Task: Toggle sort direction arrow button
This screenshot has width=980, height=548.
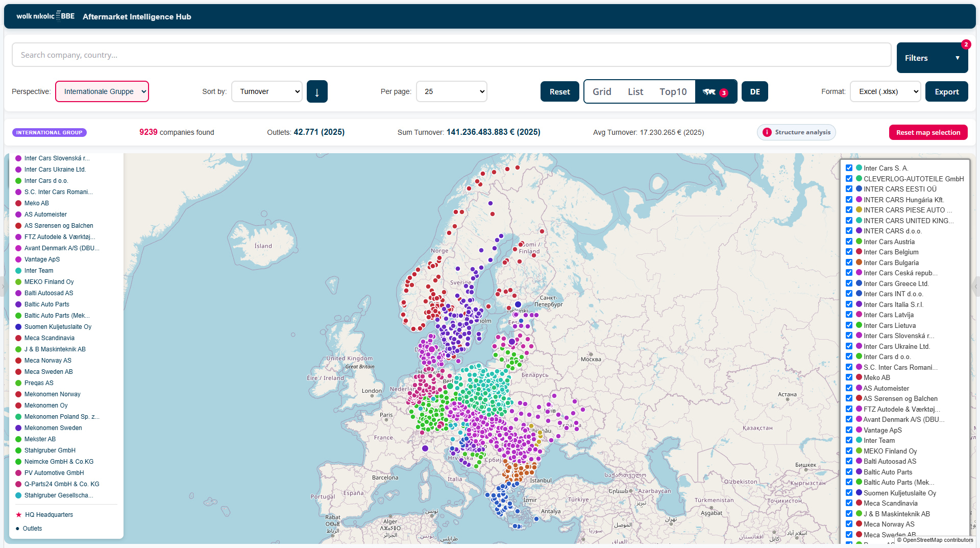Action: (317, 92)
